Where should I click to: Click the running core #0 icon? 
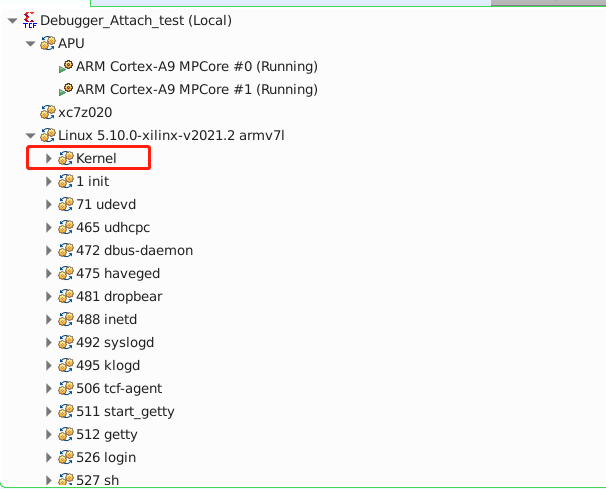(66, 66)
